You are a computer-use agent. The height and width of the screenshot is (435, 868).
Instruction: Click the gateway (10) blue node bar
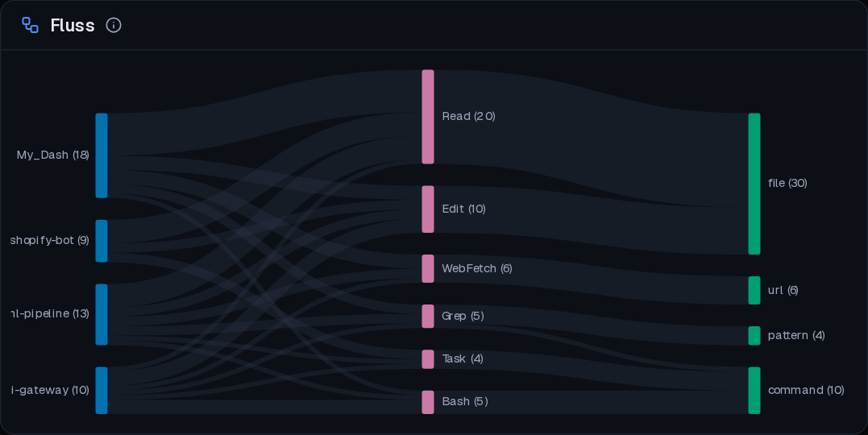pos(102,390)
